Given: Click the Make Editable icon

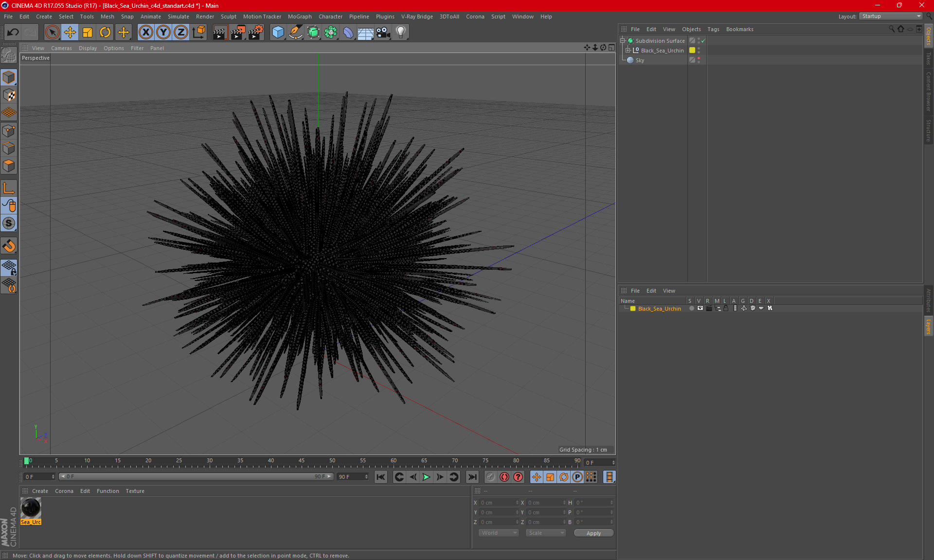Looking at the screenshot, I should (x=9, y=55).
